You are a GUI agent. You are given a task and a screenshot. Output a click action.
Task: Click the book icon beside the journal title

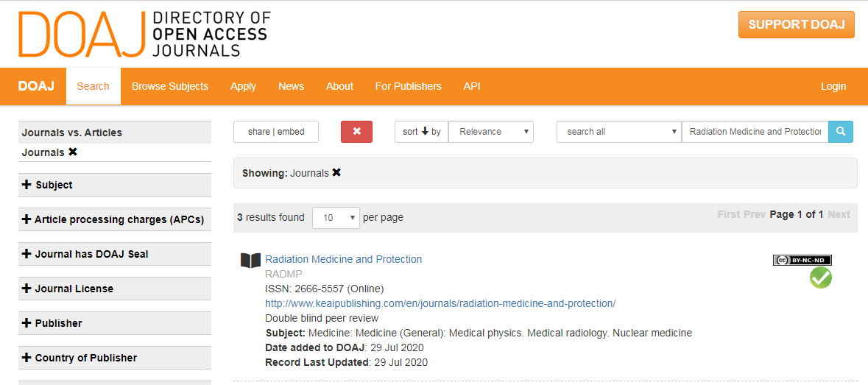[x=250, y=261]
